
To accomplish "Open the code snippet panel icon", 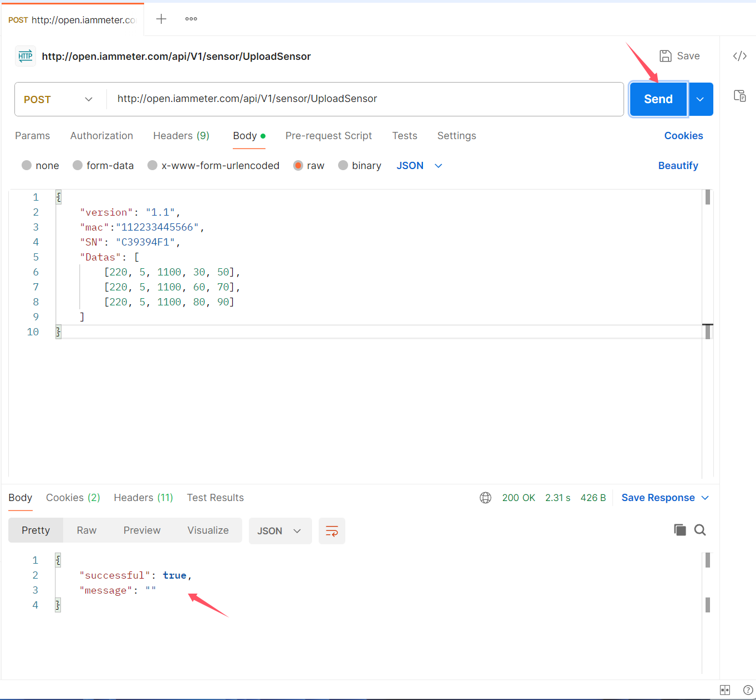I will tap(740, 56).
